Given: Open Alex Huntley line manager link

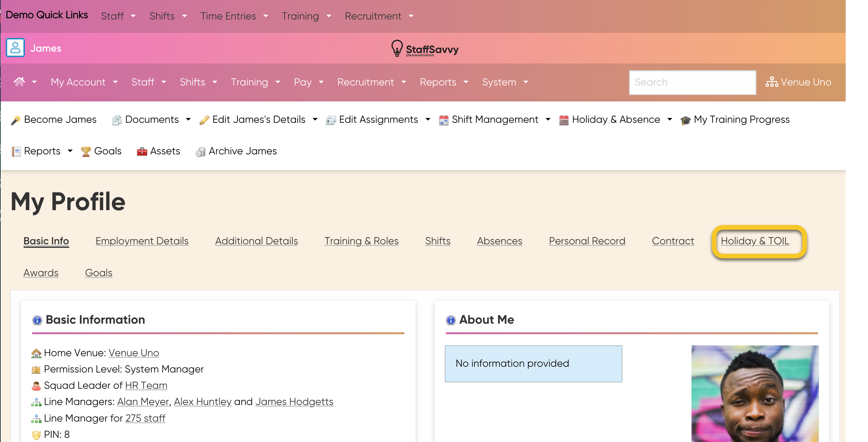Looking at the screenshot, I should click(203, 401).
